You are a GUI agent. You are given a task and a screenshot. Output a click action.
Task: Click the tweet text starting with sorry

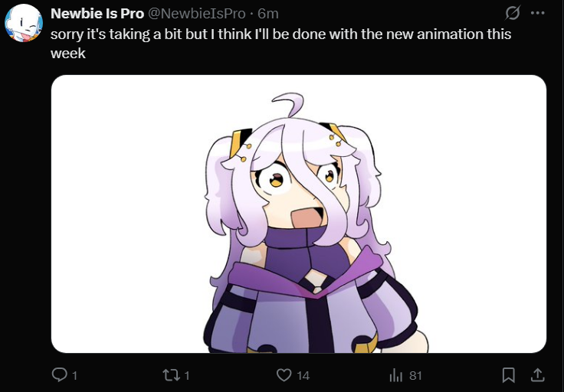[x=280, y=44]
